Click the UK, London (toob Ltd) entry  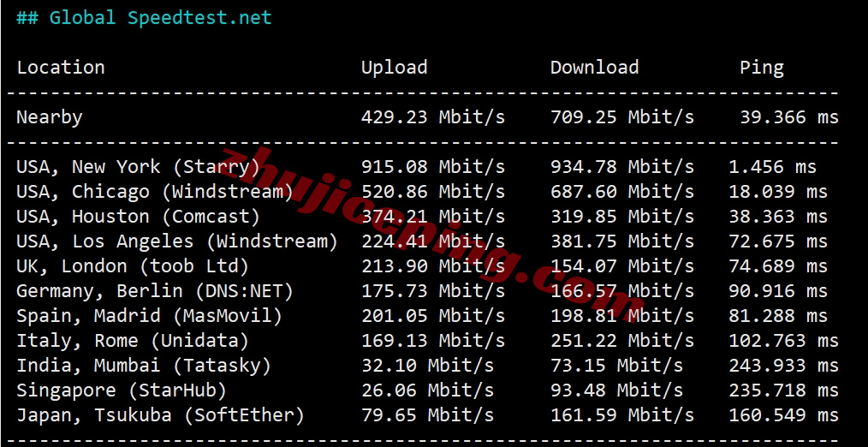[133, 266]
